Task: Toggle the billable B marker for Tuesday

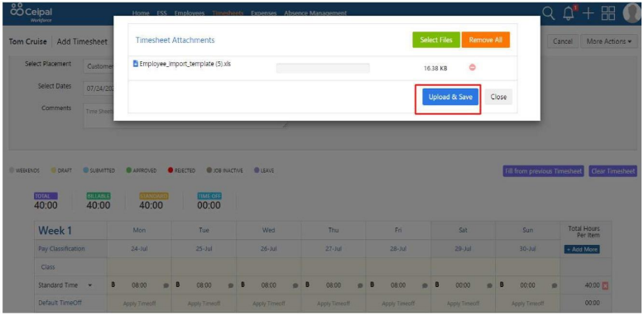Action: (178, 285)
